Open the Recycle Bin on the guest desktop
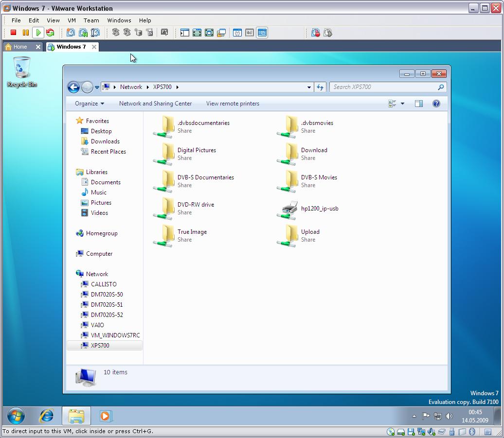Viewport: 504px width, 438px height. click(22, 72)
